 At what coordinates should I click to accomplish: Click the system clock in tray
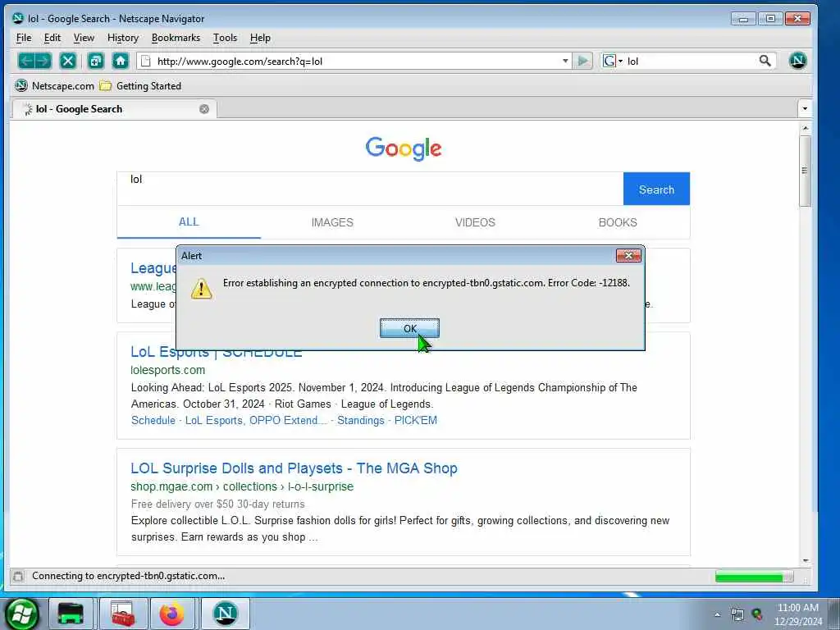pos(798,614)
